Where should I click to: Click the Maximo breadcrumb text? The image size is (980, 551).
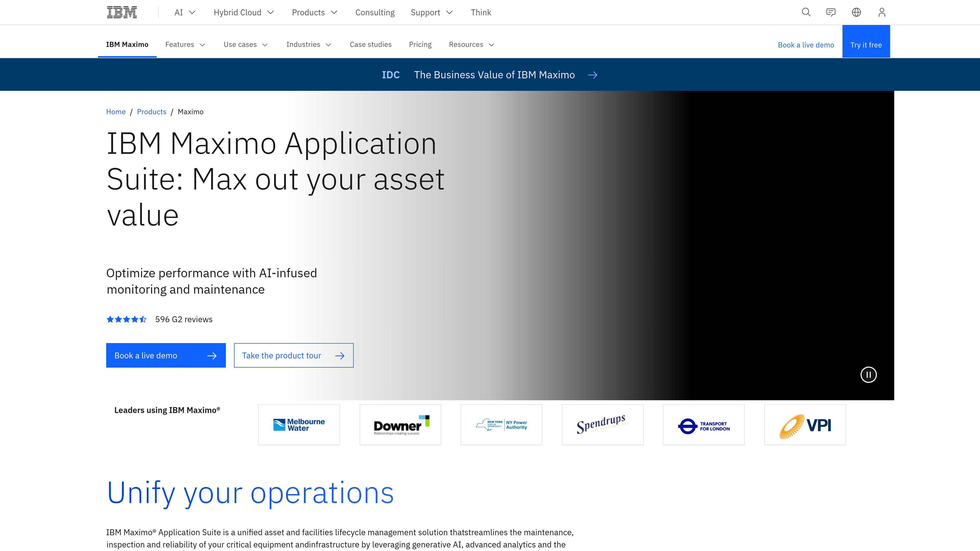pyautogui.click(x=191, y=112)
